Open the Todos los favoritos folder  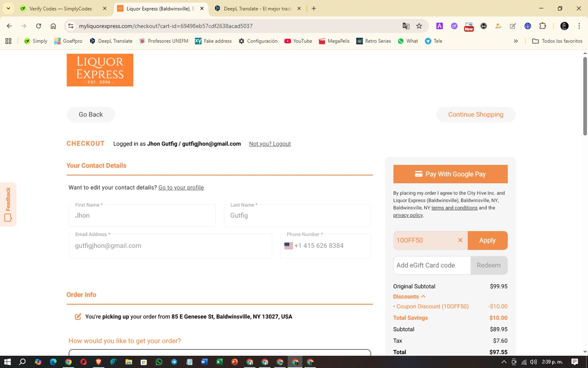tap(557, 41)
